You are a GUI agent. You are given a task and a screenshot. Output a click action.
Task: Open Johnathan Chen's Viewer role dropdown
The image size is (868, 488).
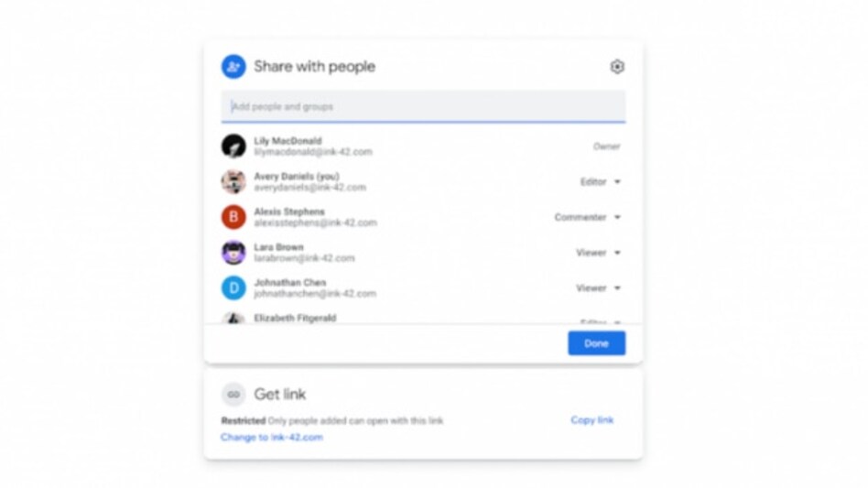click(x=599, y=288)
